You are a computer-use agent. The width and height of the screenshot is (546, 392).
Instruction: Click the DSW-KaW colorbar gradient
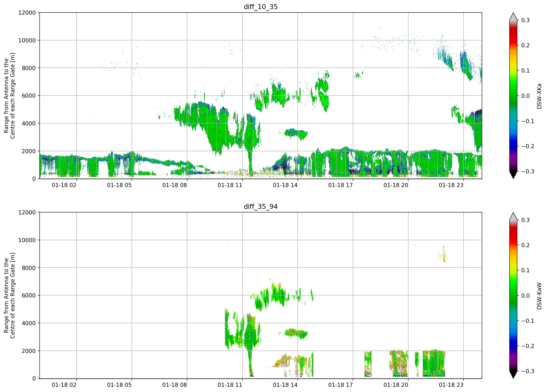513,295
